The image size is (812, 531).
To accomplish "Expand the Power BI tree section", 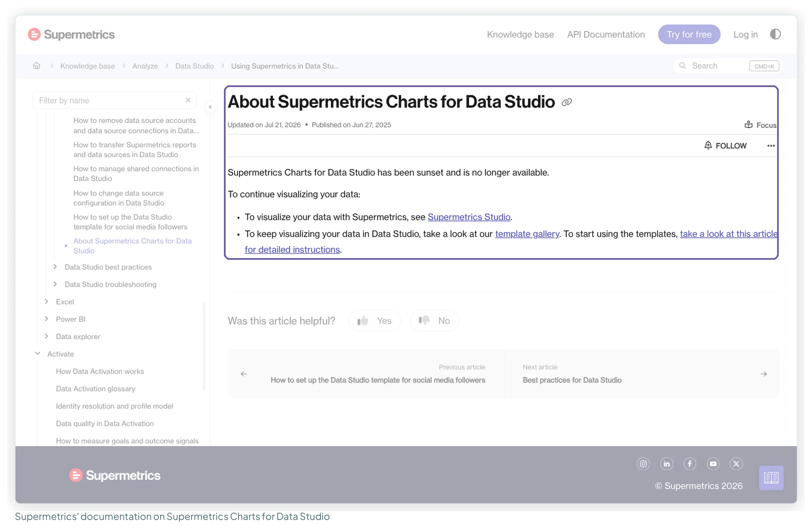I will (x=47, y=318).
